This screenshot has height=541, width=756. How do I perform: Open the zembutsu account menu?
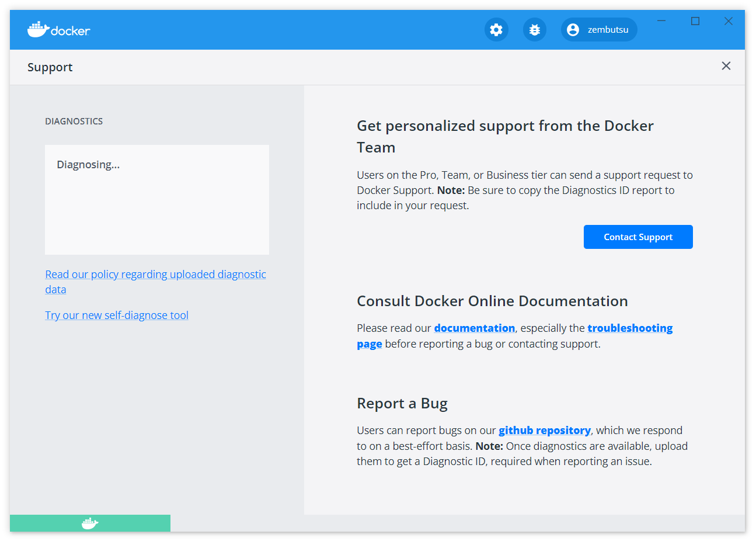(x=599, y=30)
